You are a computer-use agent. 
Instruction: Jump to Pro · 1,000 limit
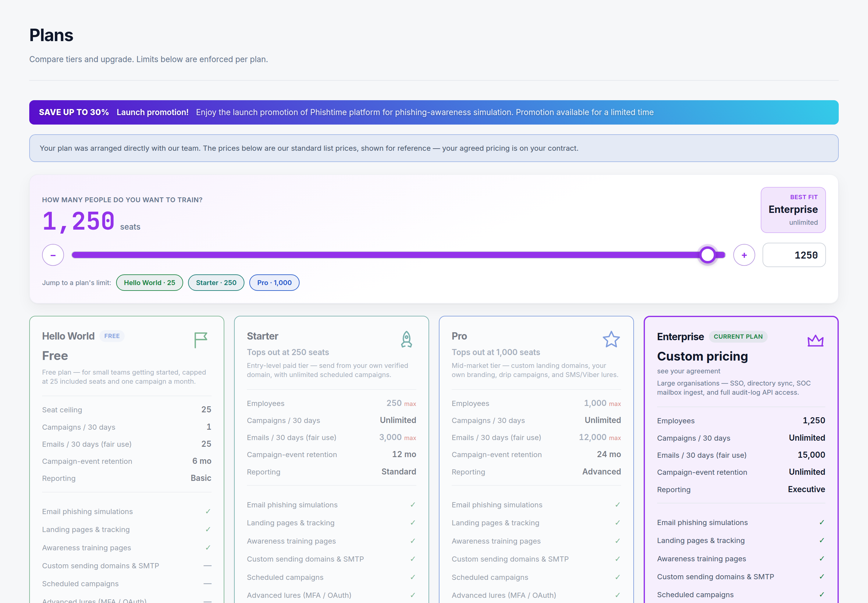tap(275, 283)
